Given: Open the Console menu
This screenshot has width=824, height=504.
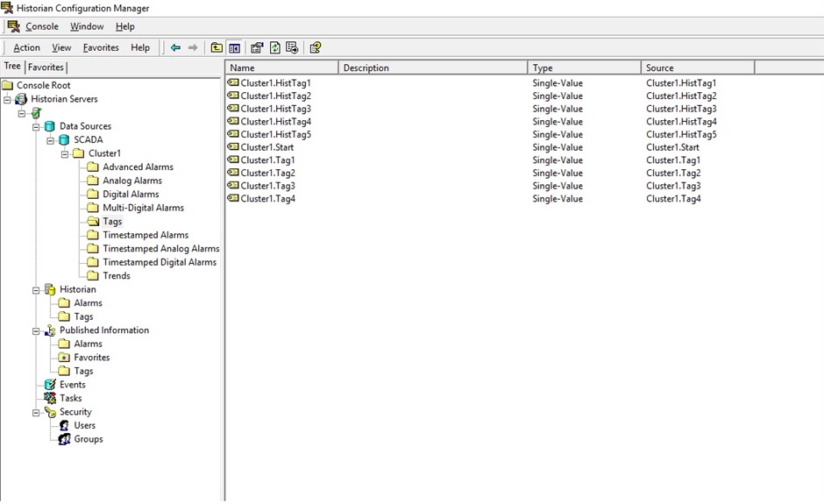Looking at the screenshot, I should point(42,26).
